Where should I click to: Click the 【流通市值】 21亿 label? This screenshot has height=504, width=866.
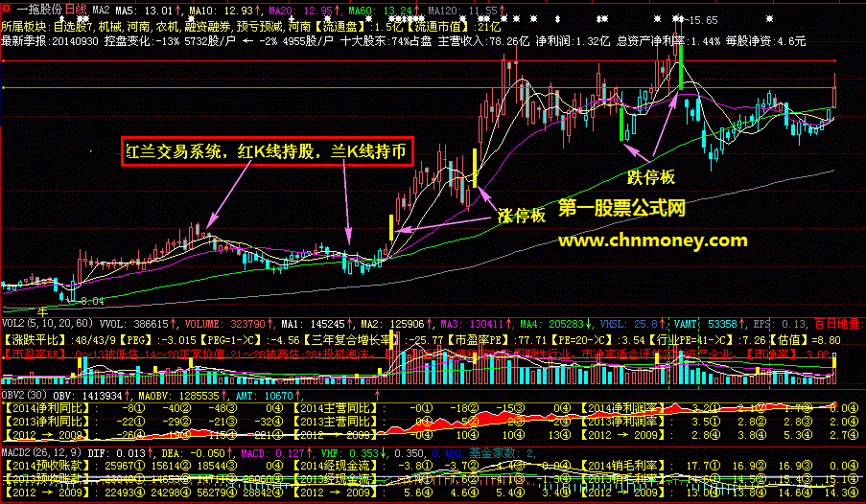tap(454, 27)
